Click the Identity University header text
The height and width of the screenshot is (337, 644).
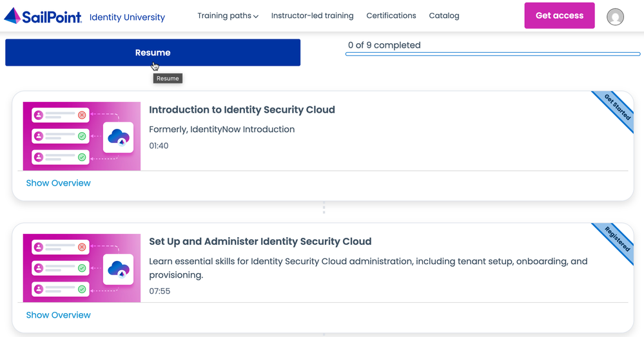[127, 17]
